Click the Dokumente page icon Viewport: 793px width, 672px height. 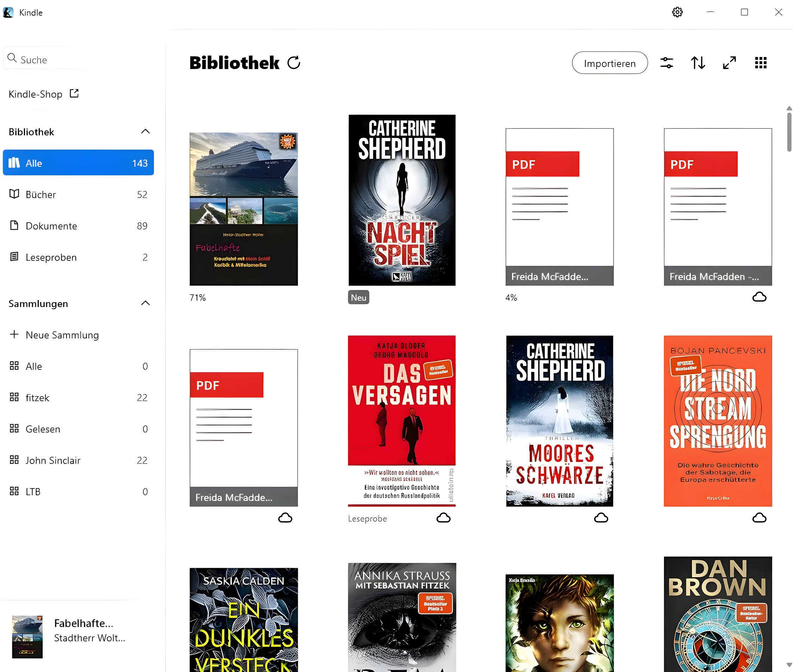click(14, 225)
